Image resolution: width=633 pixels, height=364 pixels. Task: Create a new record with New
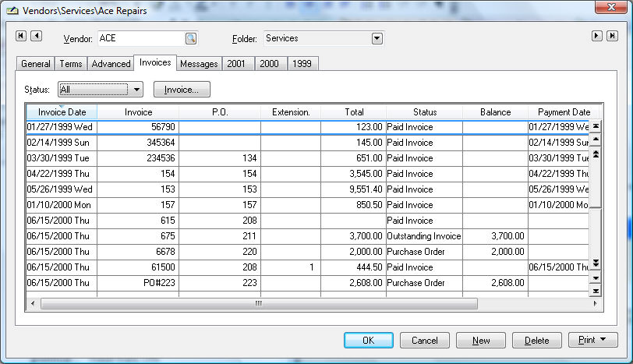[481, 340]
